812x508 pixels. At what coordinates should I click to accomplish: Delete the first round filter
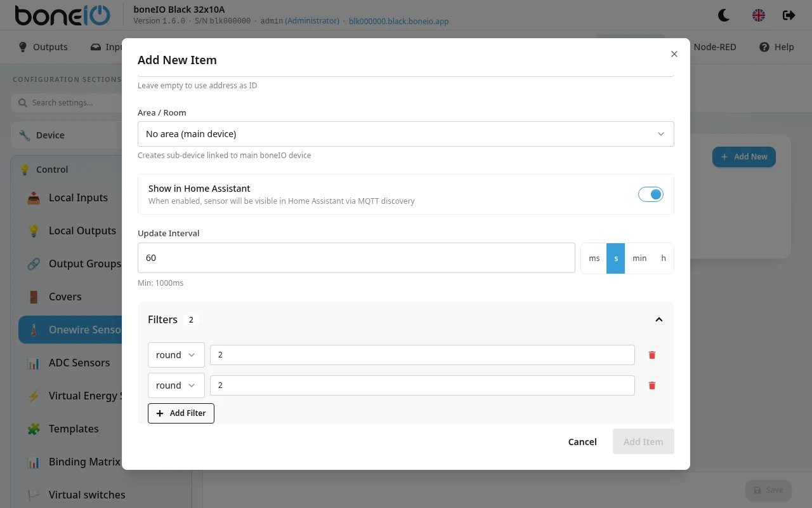[652, 355]
